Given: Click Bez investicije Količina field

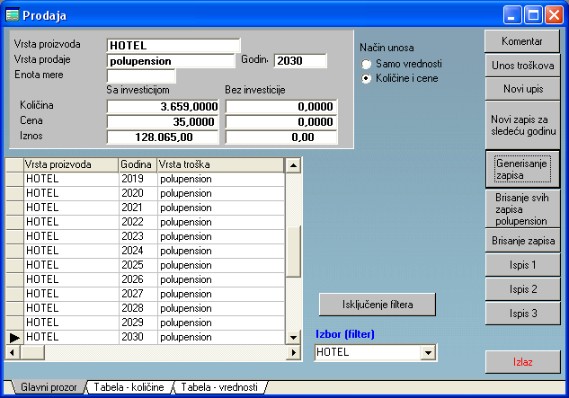Looking at the screenshot, I should (281, 107).
